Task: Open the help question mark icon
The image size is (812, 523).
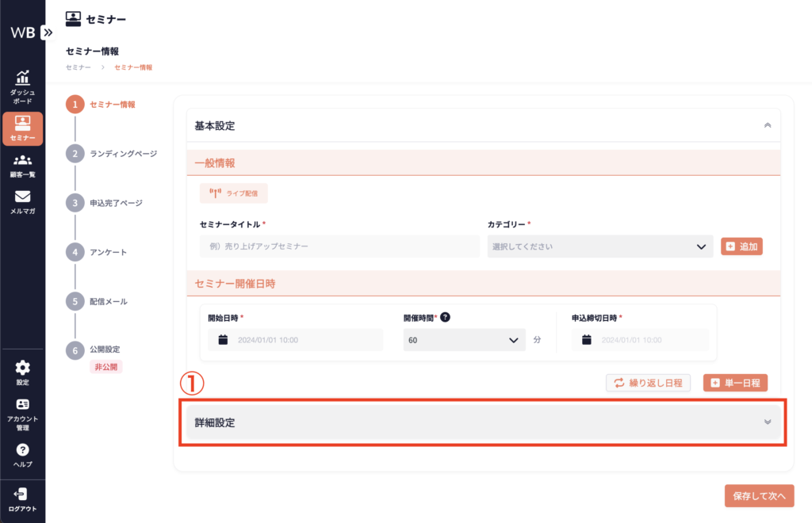Action: [22, 450]
